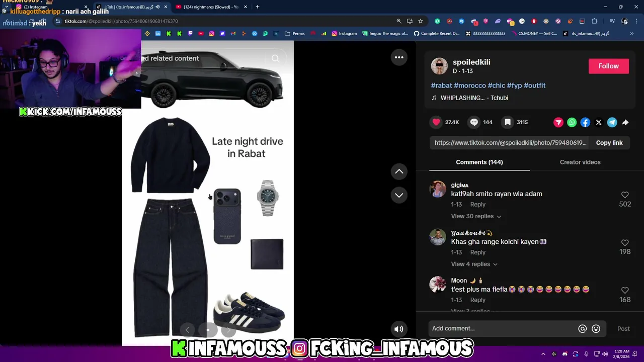Image resolution: width=644 pixels, height=362 pixels.
Task: Like the post with the heart icon
Action: click(436, 122)
